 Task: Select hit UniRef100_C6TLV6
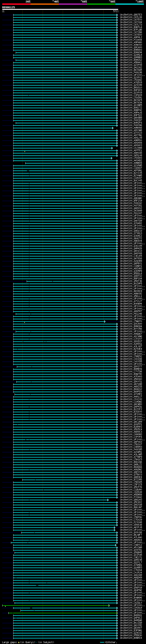pos(131,17)
